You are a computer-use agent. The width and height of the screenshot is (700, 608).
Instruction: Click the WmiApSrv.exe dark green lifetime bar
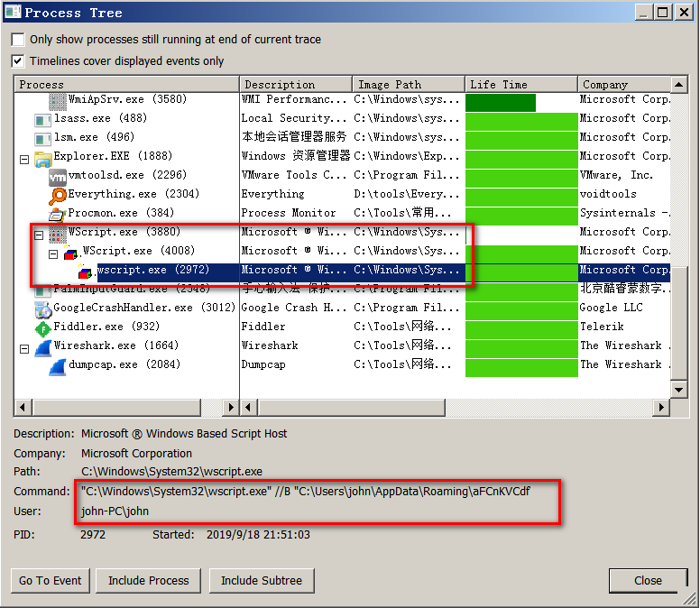pyautogui.click(x=501, y=102)
